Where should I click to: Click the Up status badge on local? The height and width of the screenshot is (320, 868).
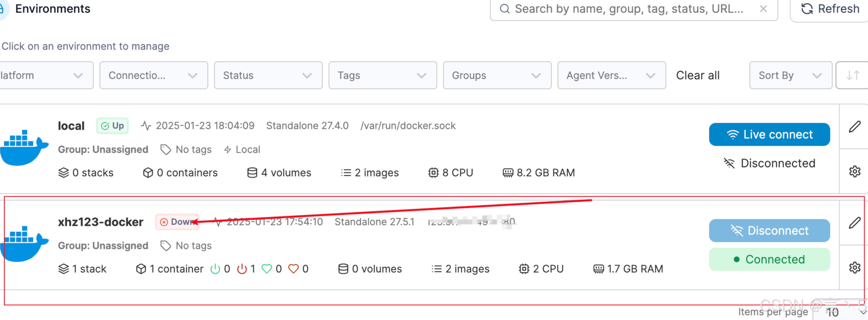coord(113,125)
